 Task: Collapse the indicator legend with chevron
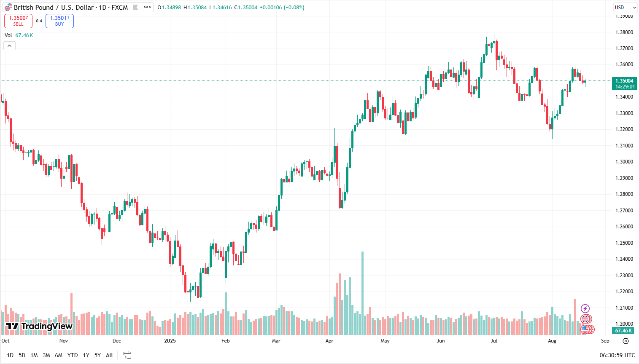(x=9, y=45)
